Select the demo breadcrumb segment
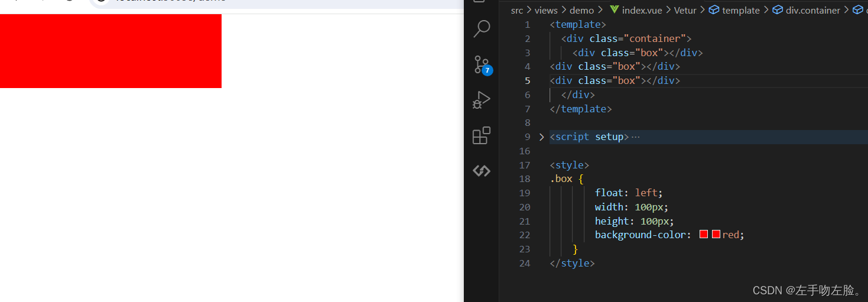868x302 pixels. (582, 10)
